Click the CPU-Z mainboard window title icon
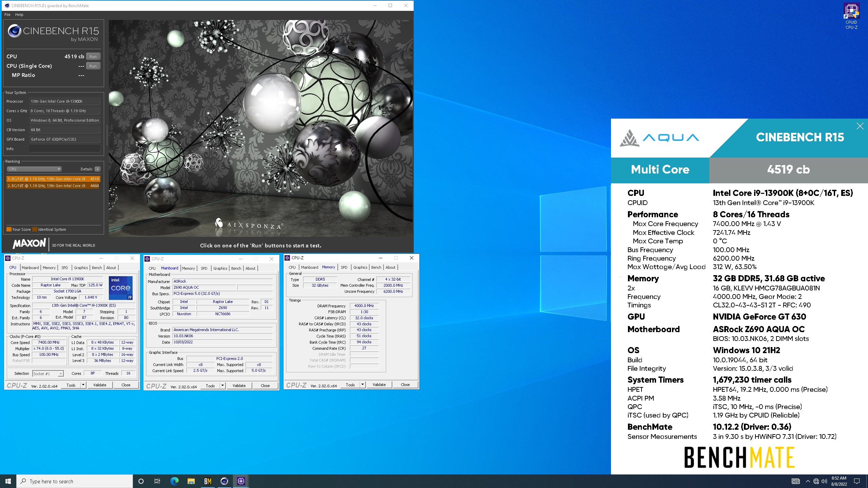This screenshot has width=868, height=488. 147,259
